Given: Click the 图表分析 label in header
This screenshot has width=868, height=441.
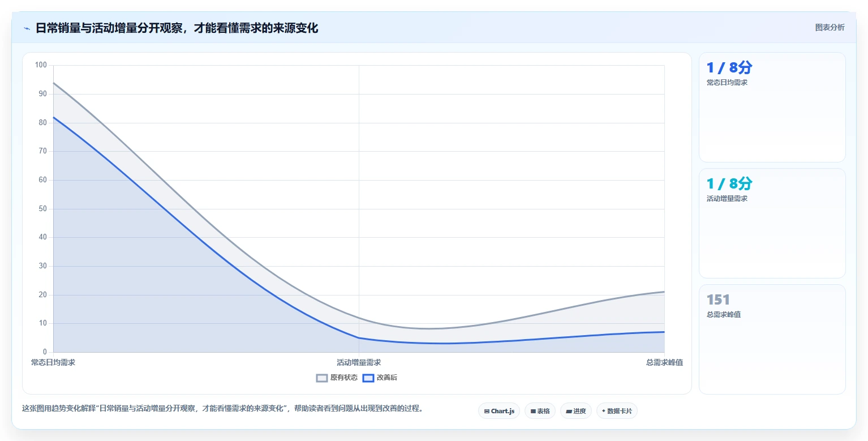Looking at the screenshot, I should point(830,27).
